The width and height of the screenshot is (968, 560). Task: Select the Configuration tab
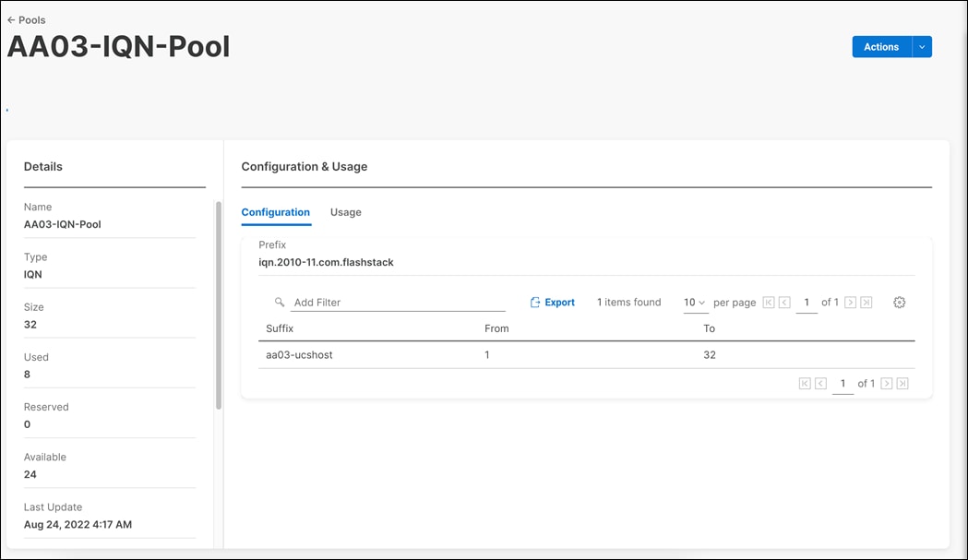pyautogui.click(x=275, y=212)
